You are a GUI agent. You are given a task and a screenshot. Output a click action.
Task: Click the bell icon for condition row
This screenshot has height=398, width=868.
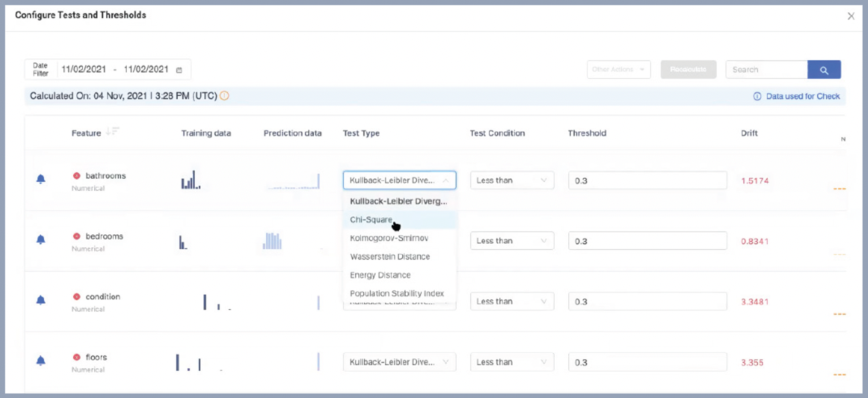point(41,300)
